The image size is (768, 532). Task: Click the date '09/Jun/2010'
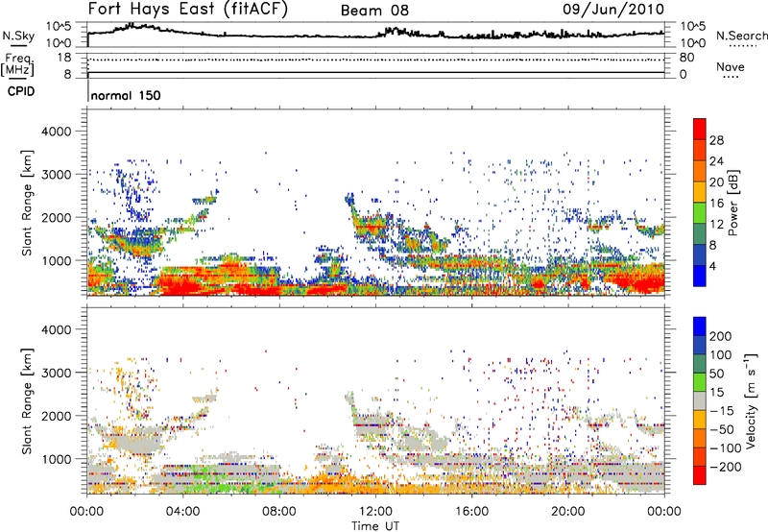click(x=613, y=9)
